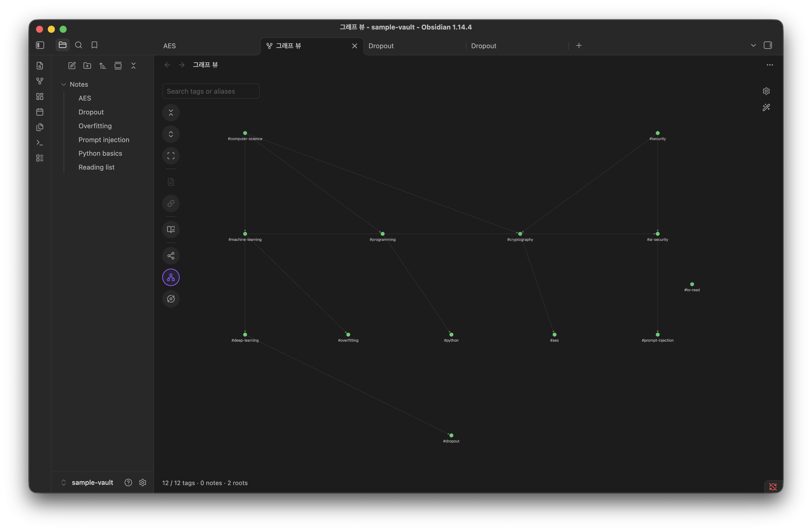The height and width of the screenshot is (531, 812).
Task: Open the Python basics note
Action: point(100,153)
